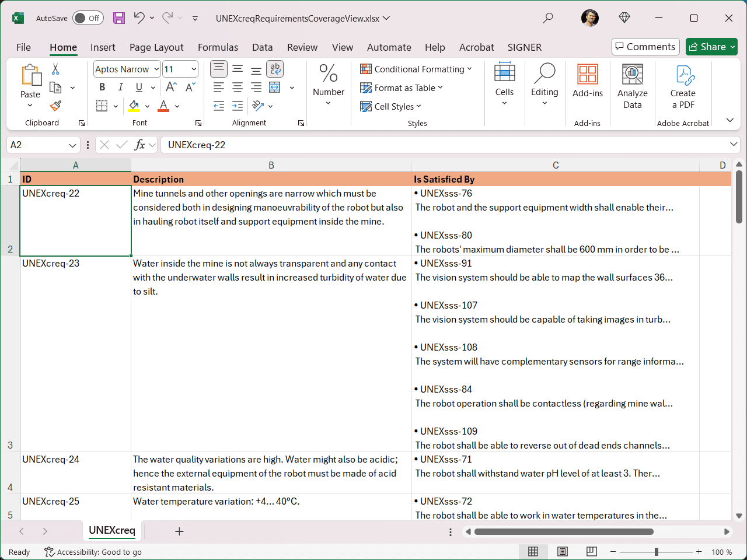747x560 pixels.
Task: Center text horizontally
Action: [x=238, y=87]
